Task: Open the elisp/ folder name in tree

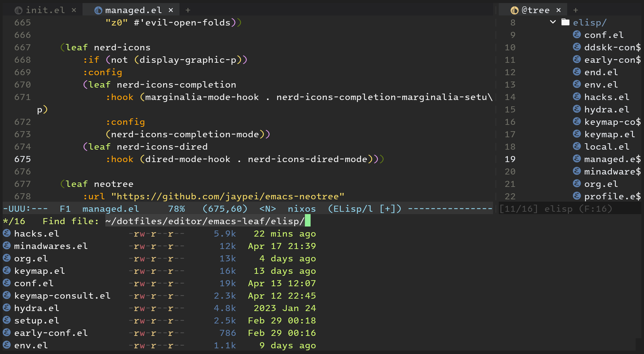Action: [590, 22]
